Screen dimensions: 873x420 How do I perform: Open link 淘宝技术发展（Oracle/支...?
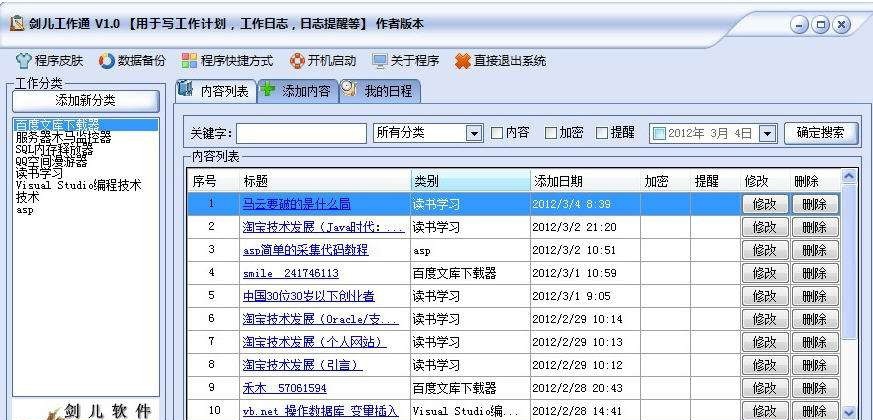pos(321,319)
